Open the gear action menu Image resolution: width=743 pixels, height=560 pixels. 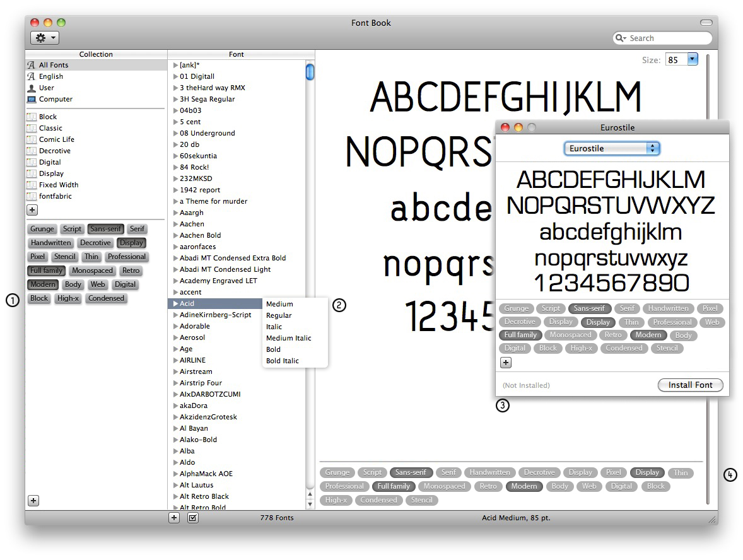coord(45,38)
